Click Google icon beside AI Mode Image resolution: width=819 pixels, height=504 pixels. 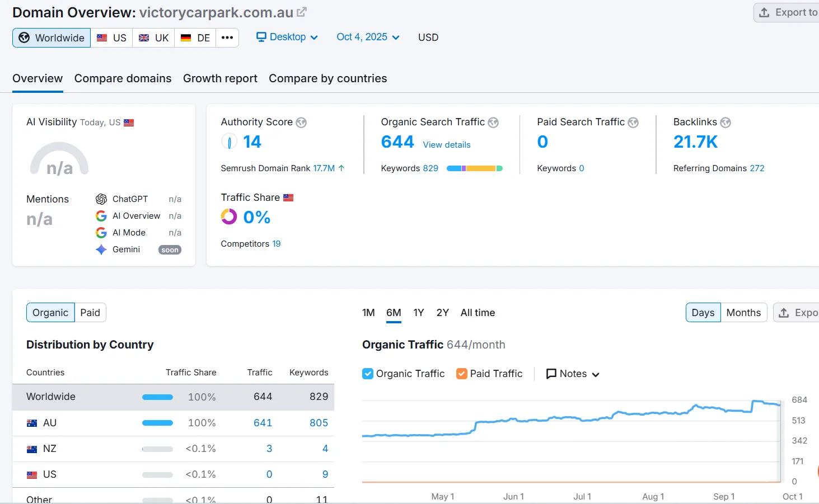(x=101, y=233)
